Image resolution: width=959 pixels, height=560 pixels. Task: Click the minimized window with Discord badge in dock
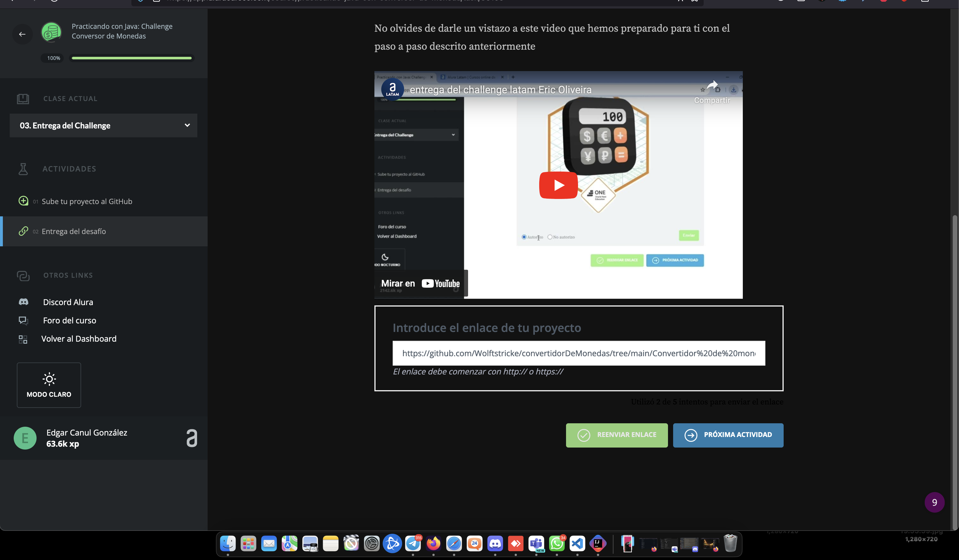coord(689,544)
